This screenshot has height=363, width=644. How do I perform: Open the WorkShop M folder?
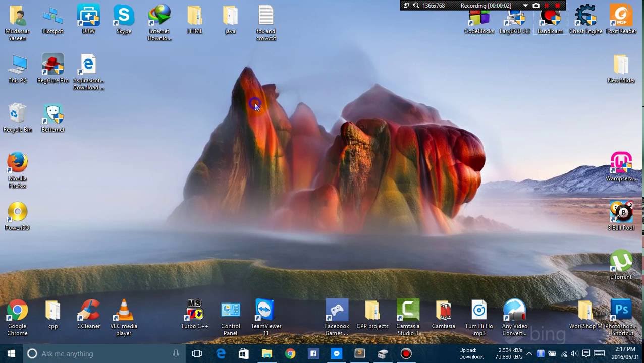[x=585, y=315]
